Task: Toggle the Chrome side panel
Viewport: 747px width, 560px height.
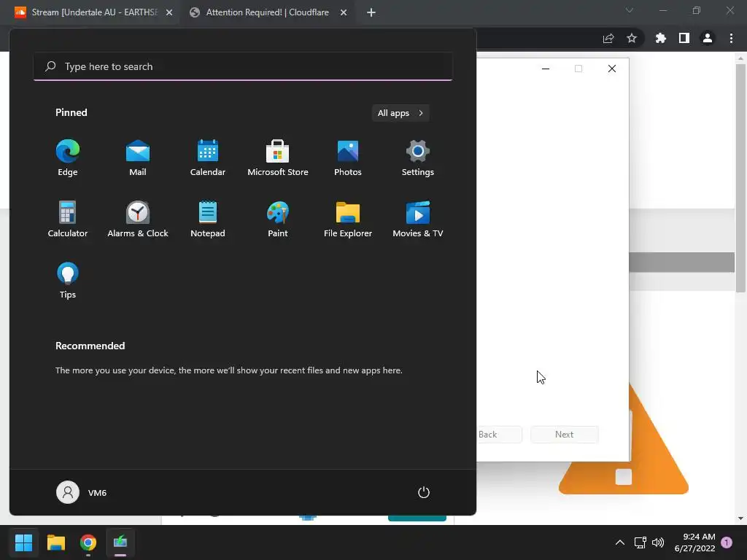Action: coord(684,39)
